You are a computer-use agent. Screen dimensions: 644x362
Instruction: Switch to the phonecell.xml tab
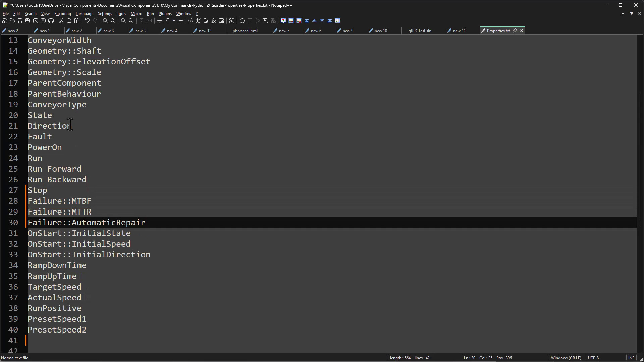(245, 31)
